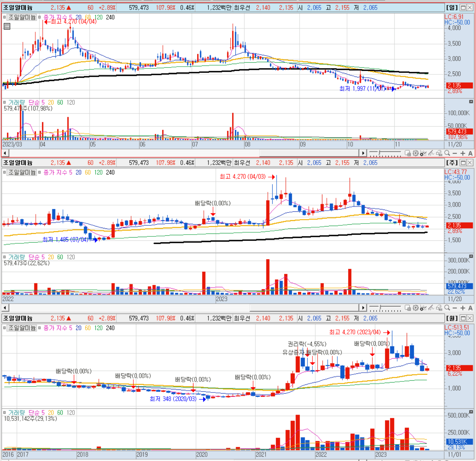Click the daily chart horizontal scrollbar thumb
The width and height of the screenshot is (476, 461).
(x=309, y=153)
